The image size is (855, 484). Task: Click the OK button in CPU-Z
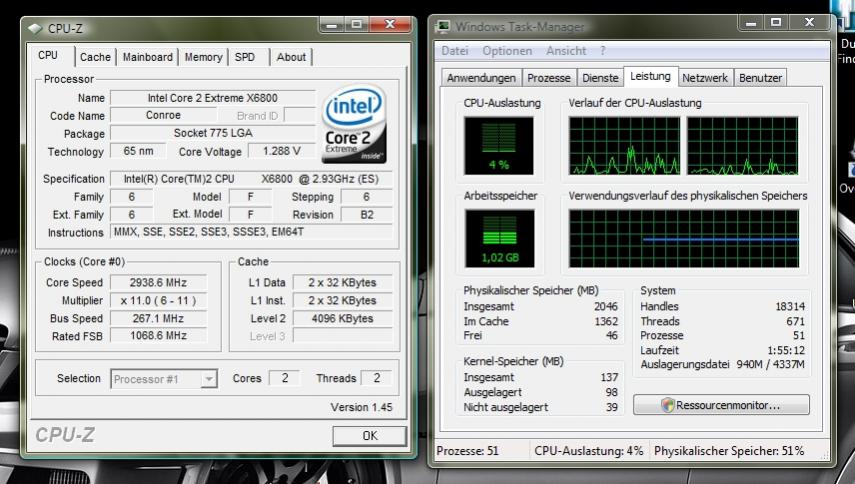point(370,435)
